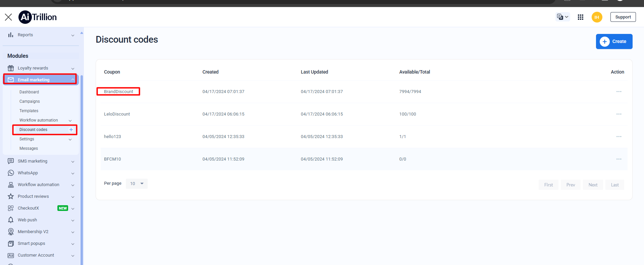The width and height of the screenshot is (644, 265).
Task: Open the language translate selector
Action: (562, 17)
